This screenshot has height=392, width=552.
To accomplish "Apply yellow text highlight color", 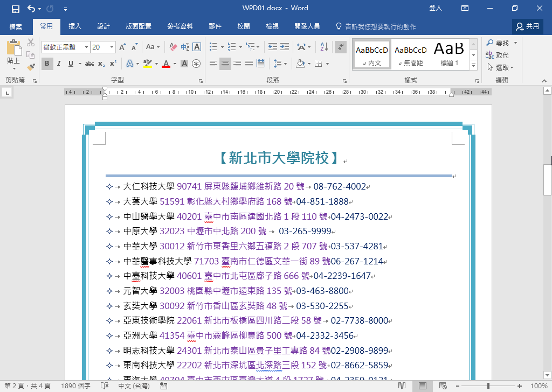I will [x=148, y=64].
